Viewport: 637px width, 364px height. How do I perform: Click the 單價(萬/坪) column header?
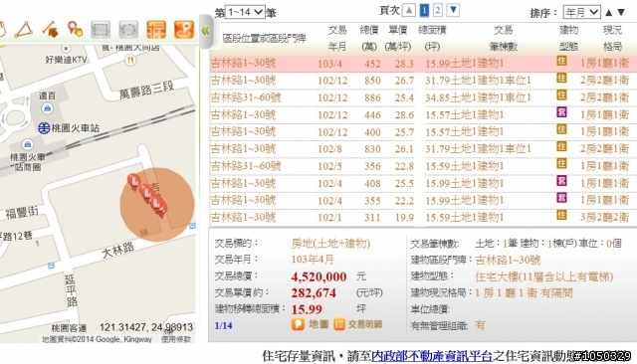[398, 38]
